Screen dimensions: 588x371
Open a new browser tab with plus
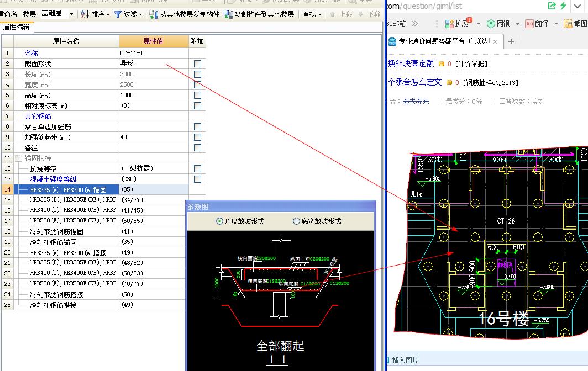(x=511, y=41)
